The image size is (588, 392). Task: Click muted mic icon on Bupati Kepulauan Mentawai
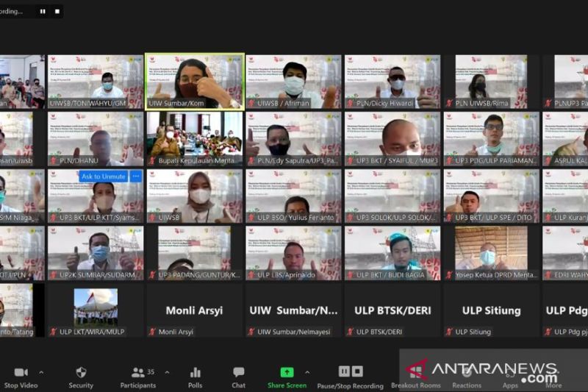(x=152, y=160)
